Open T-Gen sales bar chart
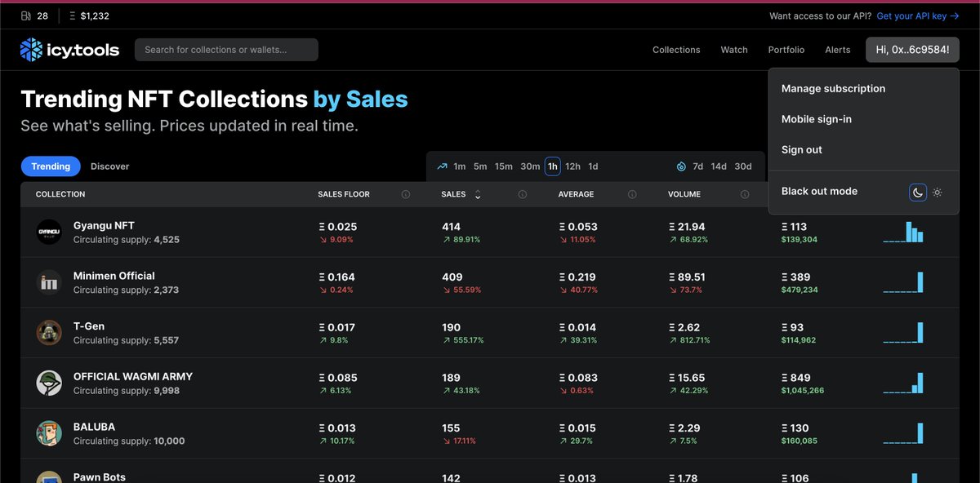Image resolution: width=980 pixels, height=483 pixels. click(903, 333)
